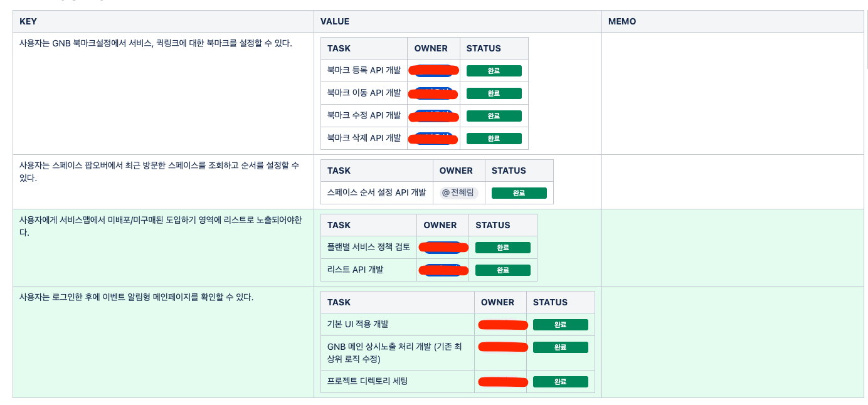Image resolution: width=868 pixels, height=405 pixels.
Task: Click 완료 status for 리스트 API 개발
Action: pyautogui.click(x=502, y=270)
